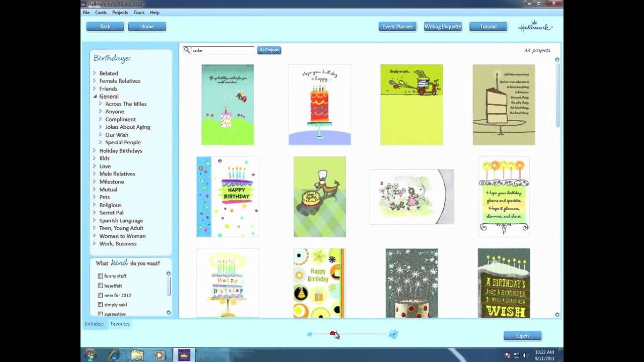
Task: Select the A Birthday's Wish card
Action: click(x=504, y=283)
